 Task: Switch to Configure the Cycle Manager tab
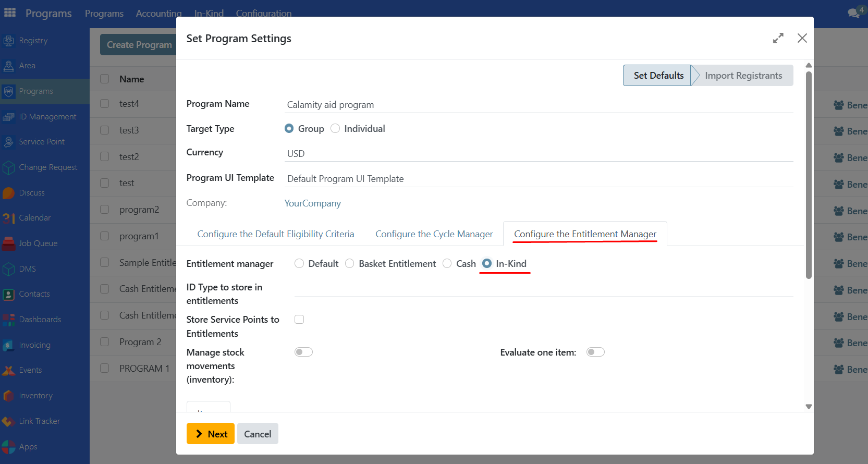coord(434,234)
